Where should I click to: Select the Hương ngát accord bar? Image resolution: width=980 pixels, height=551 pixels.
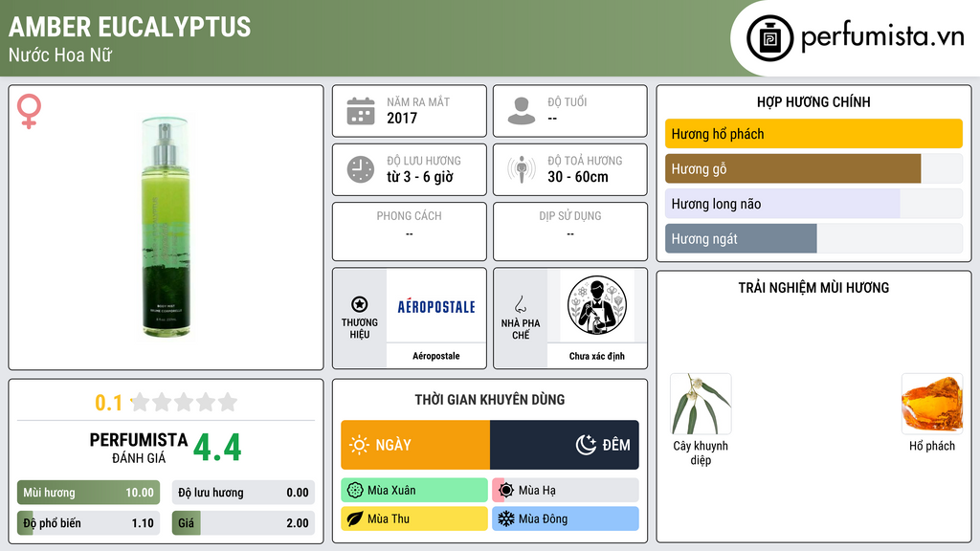coord(813,238)
